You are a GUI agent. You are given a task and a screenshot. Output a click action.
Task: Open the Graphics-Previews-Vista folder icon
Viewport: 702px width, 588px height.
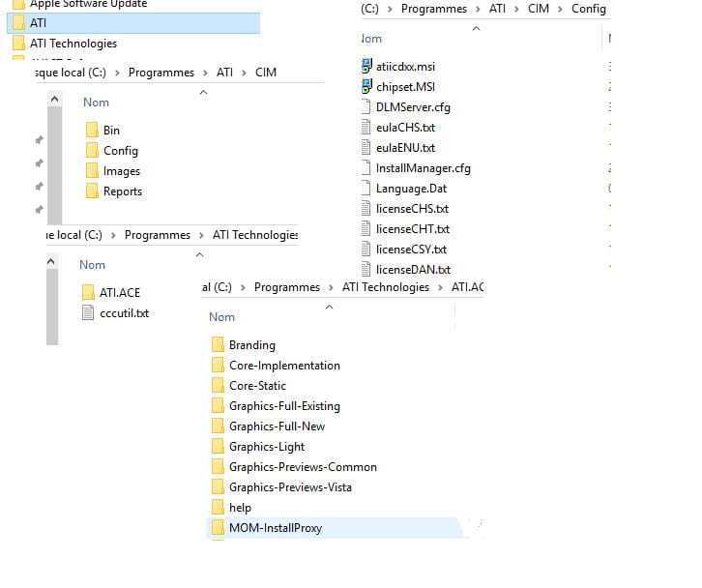point(218,486)
